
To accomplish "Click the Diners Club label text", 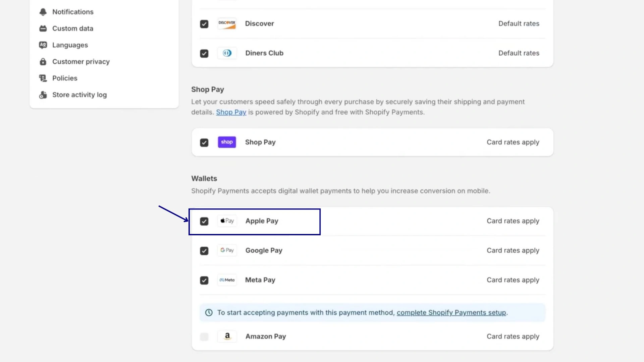I will pyautogui.click(x=264, y=53).
